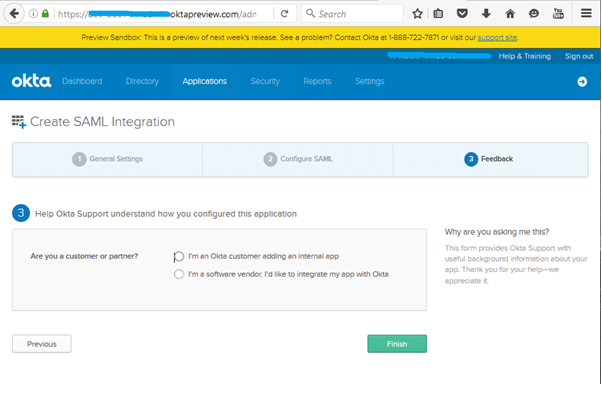
Task: Select I'm a software vendor radio button
Action: [179, 274]
